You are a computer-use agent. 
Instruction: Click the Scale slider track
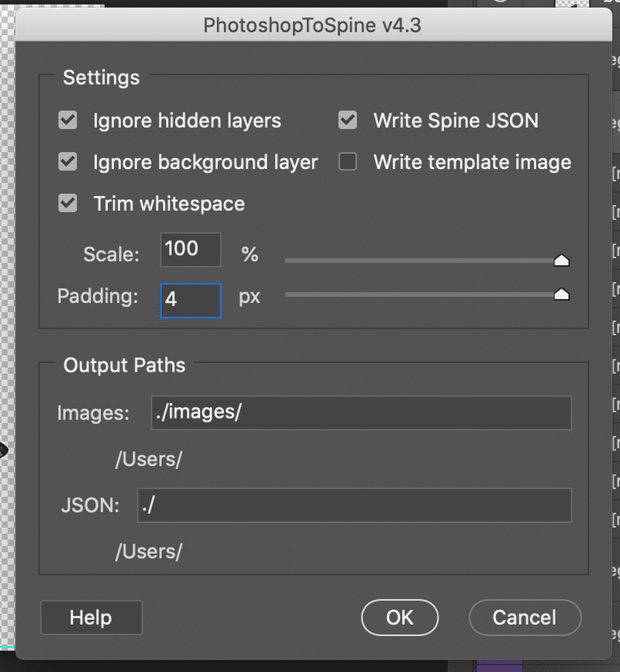420,260
